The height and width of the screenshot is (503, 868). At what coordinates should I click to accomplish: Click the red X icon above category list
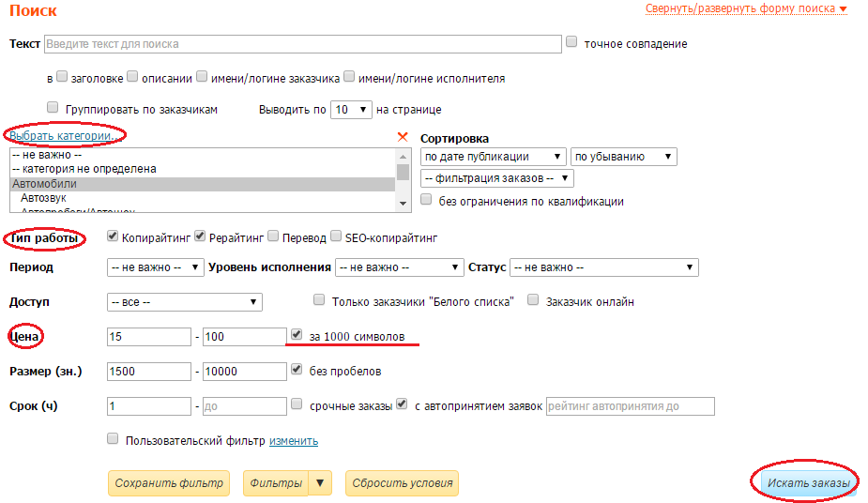pyautogui.click(x=404, y=137)
